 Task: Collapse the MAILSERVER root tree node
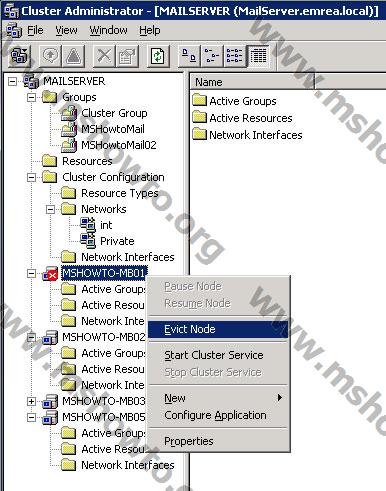coord(12,81)
